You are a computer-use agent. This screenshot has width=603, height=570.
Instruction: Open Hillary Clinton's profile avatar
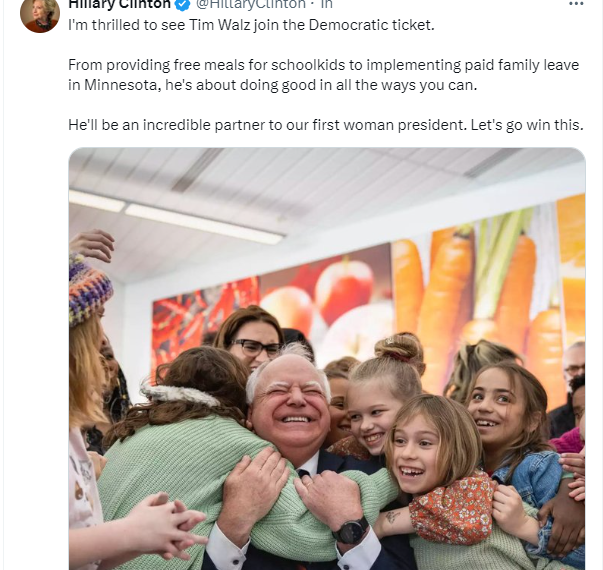pos(40,15)
